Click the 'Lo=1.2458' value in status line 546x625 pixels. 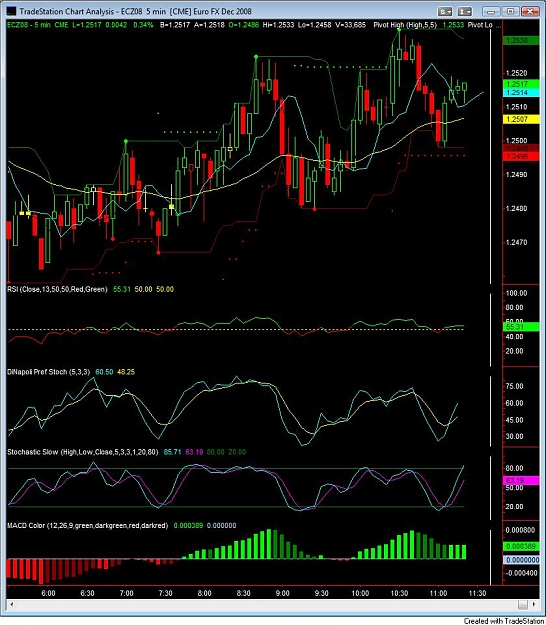click(314, 25)
